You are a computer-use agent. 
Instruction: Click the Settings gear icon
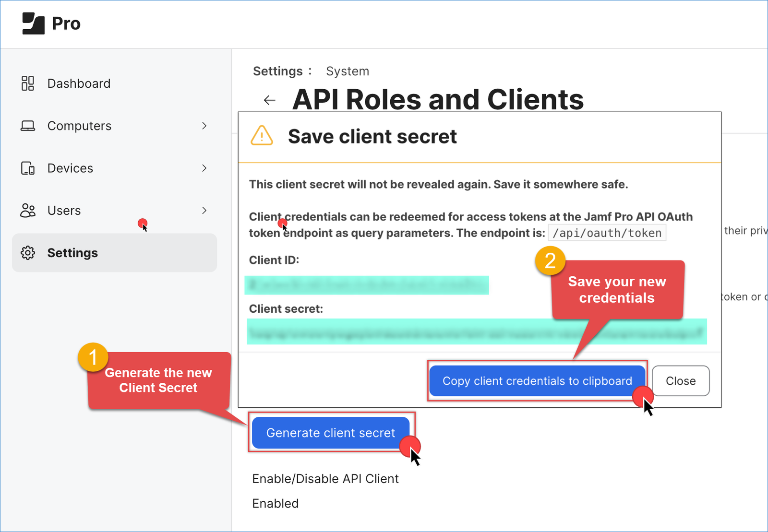tap(28, 253)
